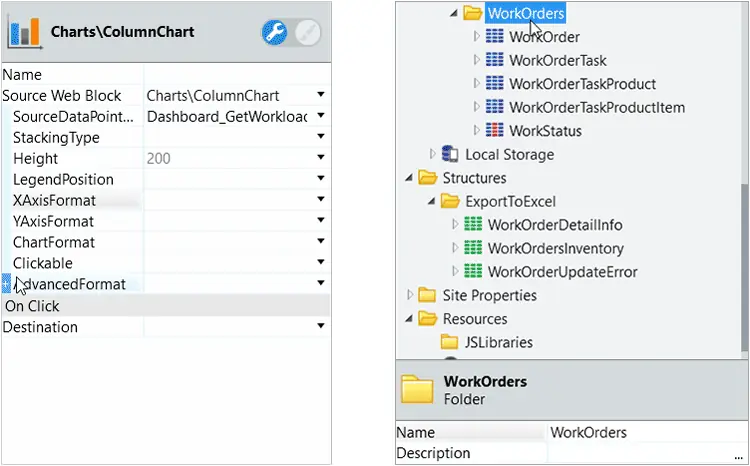
Task: Open the AdvancedFormat dropdown arrow
Action: tap(321, 283)
